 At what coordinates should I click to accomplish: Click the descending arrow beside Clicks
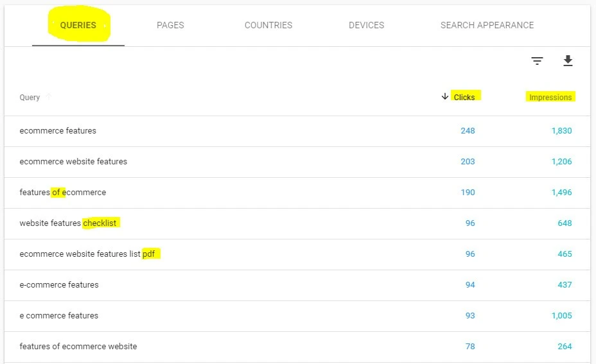tap(444, 97)
